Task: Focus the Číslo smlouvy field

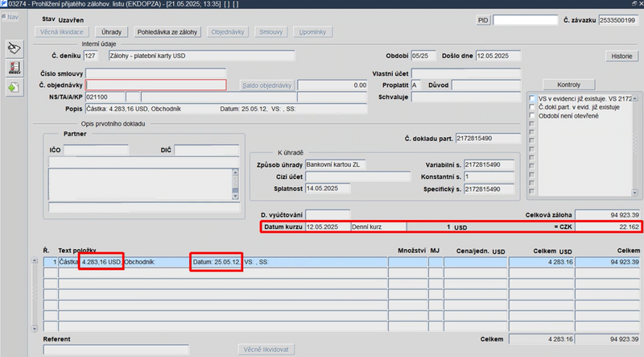Action: 155,73
